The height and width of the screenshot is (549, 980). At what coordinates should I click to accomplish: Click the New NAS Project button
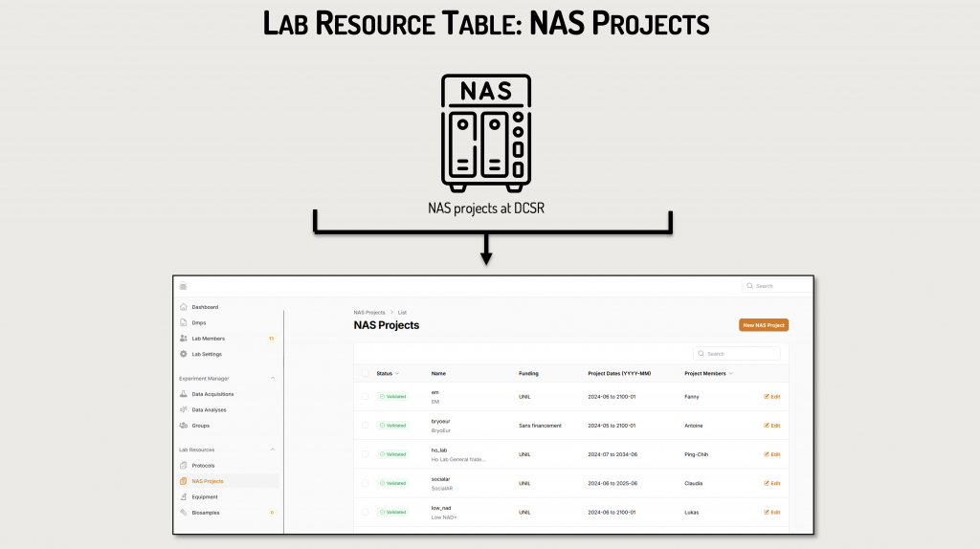click(763, 325)
